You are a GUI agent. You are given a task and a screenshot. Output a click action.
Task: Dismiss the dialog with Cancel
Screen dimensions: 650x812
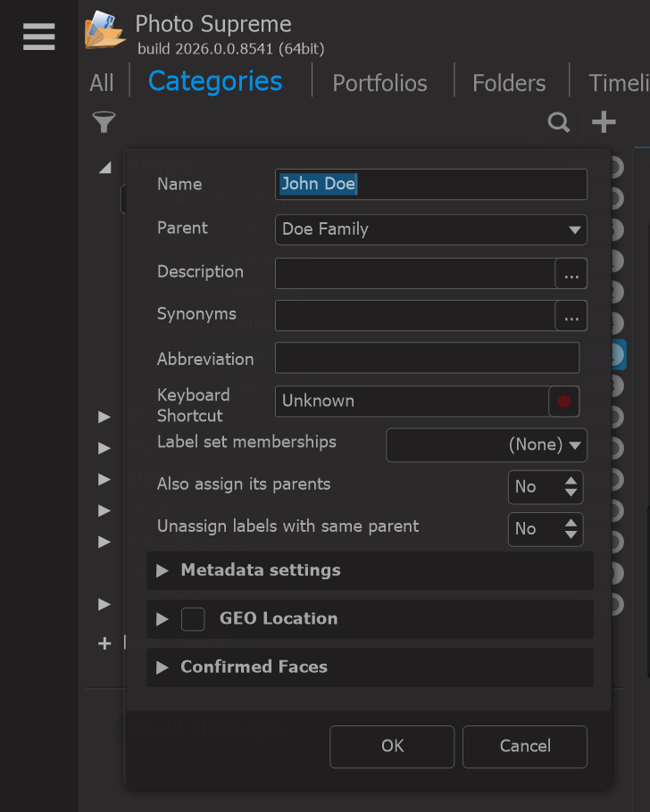click(x=525, y=747)
